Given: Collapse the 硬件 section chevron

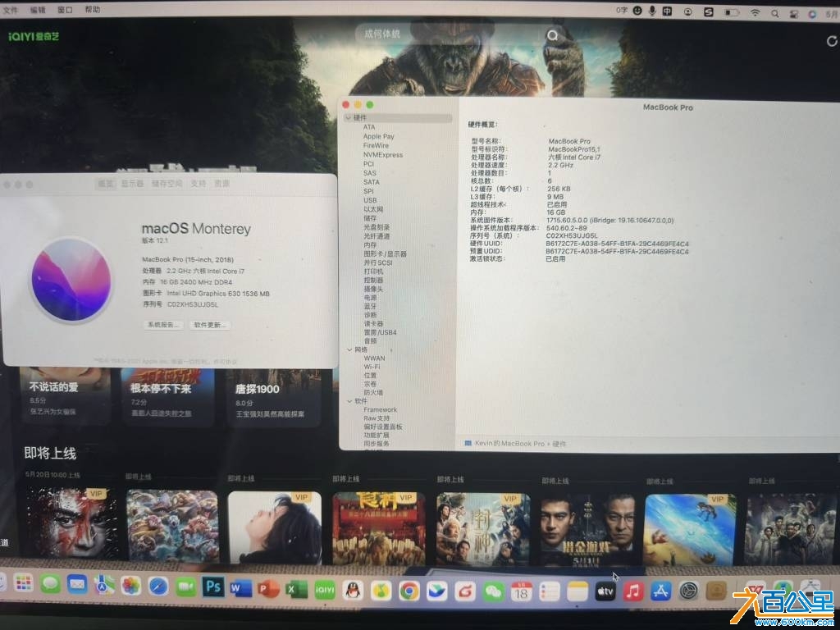Looking at the screenshot, I should [x=348, y=117].
